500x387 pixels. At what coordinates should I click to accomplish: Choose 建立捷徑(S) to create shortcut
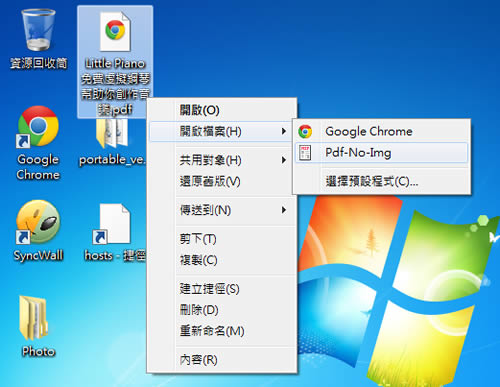coord(222,289)
